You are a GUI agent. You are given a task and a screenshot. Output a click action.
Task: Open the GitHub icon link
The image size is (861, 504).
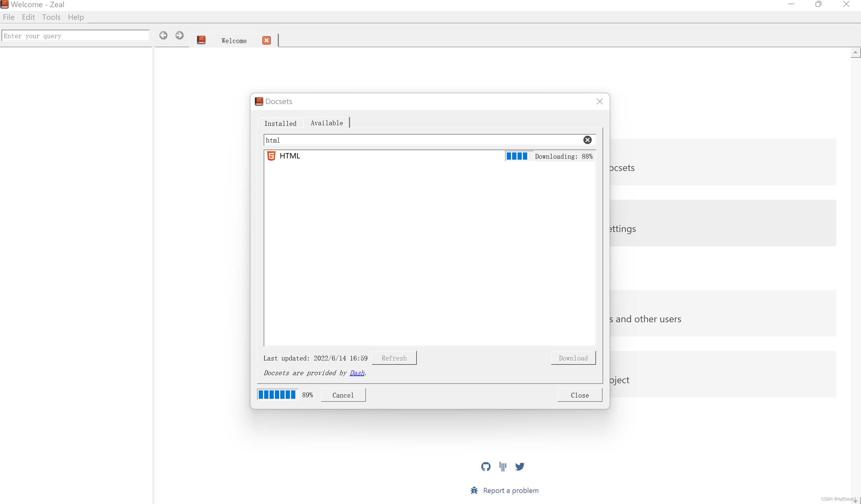(486, 466)
